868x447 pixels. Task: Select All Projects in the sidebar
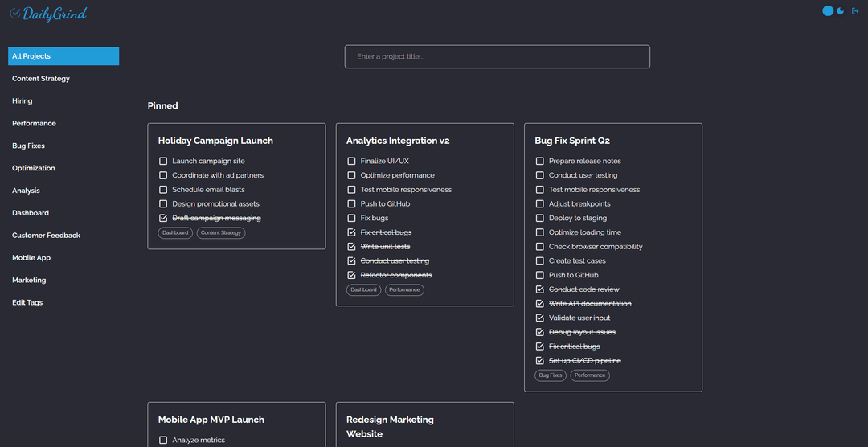(63, 56)
